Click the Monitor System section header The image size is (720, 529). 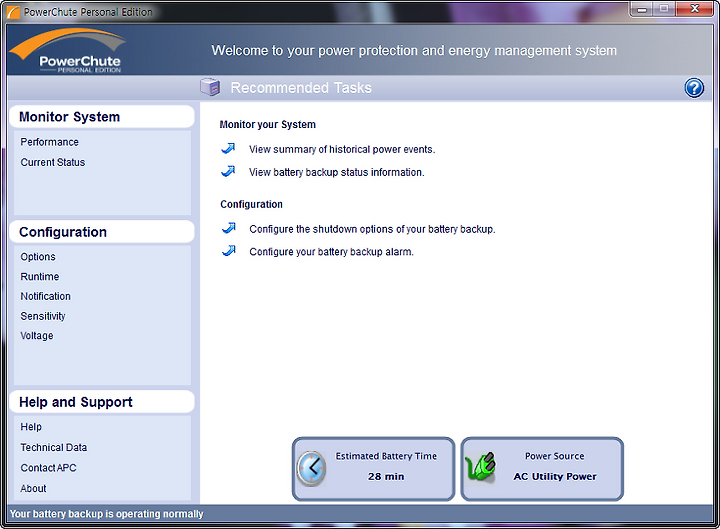coord(101,117)
